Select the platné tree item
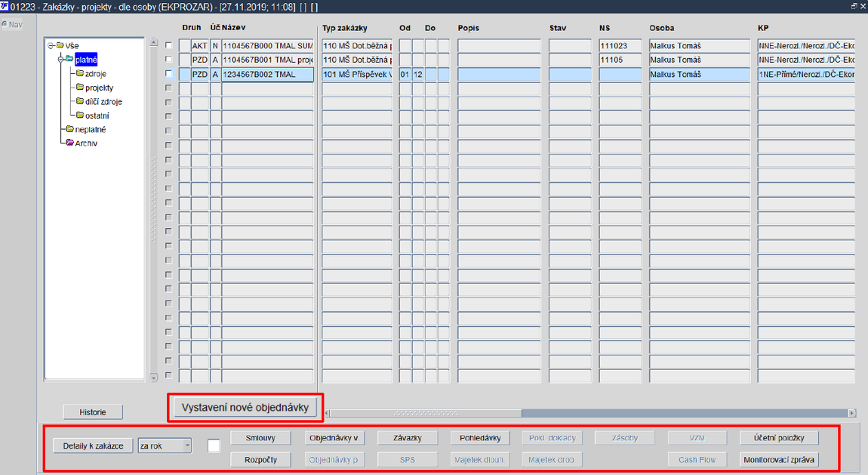The height and width of the screenshot is (475, 868). pyautogui.click(x=86, y=59)
